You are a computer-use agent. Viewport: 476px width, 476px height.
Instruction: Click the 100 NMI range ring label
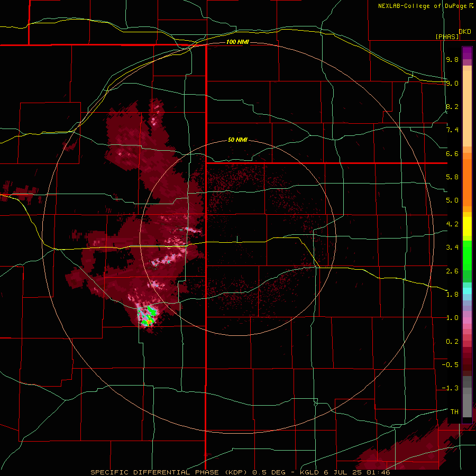237,42
